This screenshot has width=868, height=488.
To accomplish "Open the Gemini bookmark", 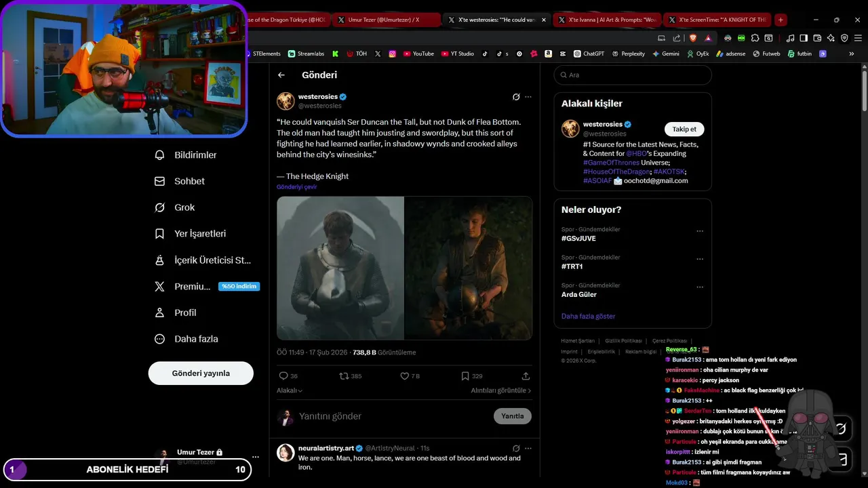I will (665, 54).
